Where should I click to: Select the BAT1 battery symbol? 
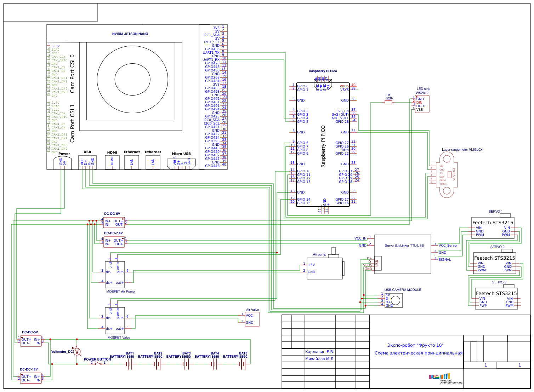130,364
